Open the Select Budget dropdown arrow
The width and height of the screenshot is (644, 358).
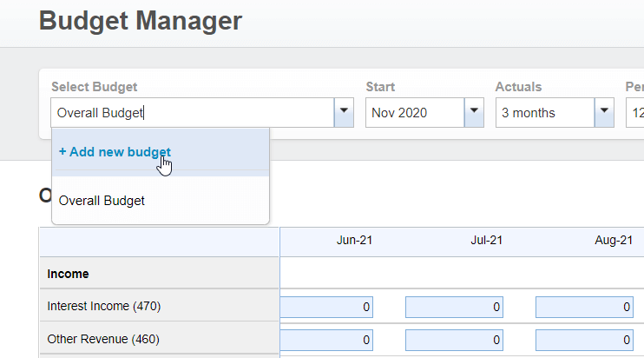click(344, 113)
